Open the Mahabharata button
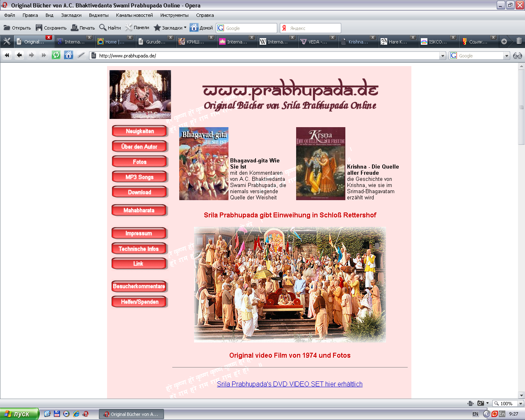525x420 pixels. point(139,210)
